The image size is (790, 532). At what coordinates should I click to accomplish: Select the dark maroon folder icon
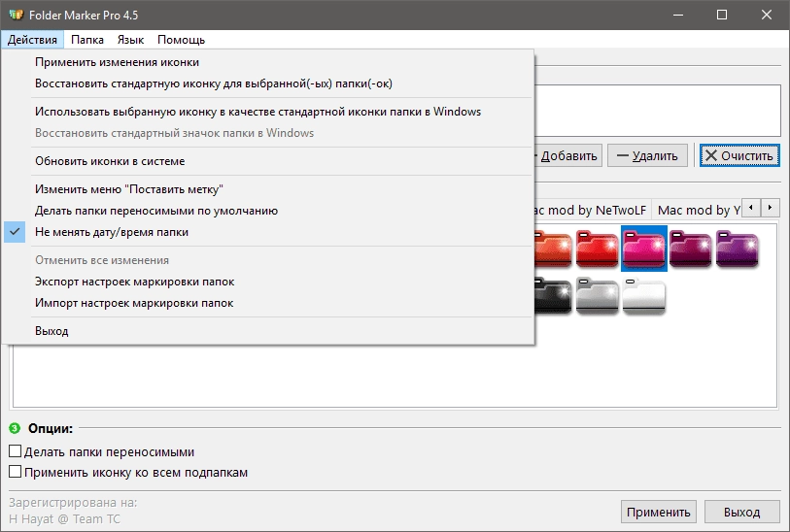click(x=690, y=249)
